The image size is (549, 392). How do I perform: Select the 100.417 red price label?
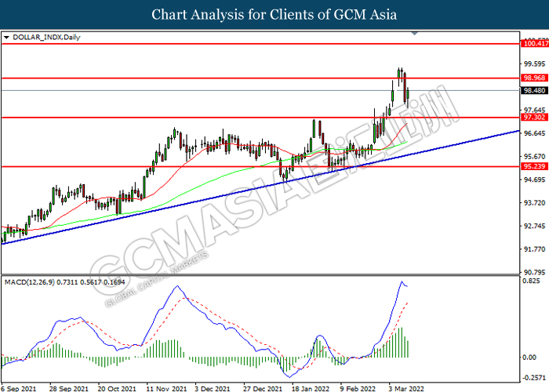(535, 43)
